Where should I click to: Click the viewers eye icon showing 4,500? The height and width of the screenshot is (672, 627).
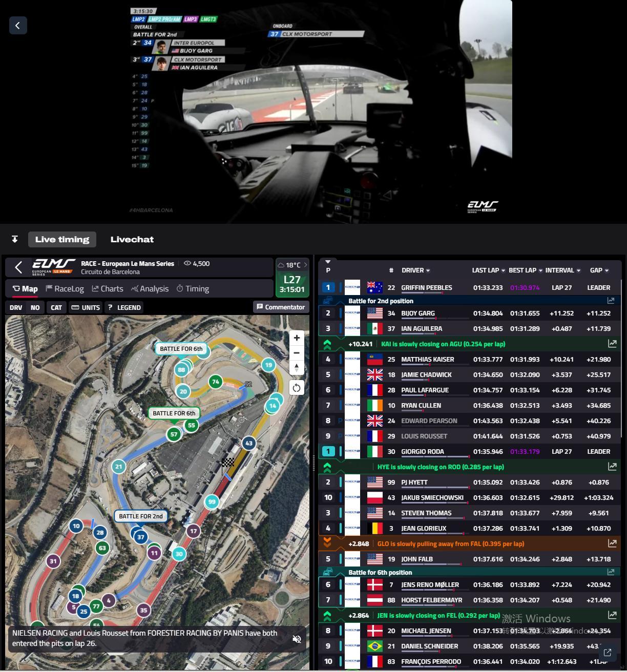[187, 263]
